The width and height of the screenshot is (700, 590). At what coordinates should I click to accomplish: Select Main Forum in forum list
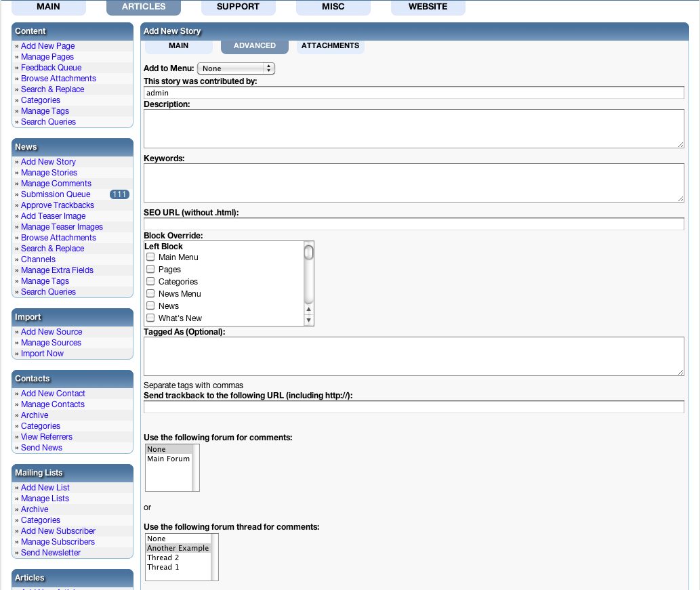click(x=169, y=459)
